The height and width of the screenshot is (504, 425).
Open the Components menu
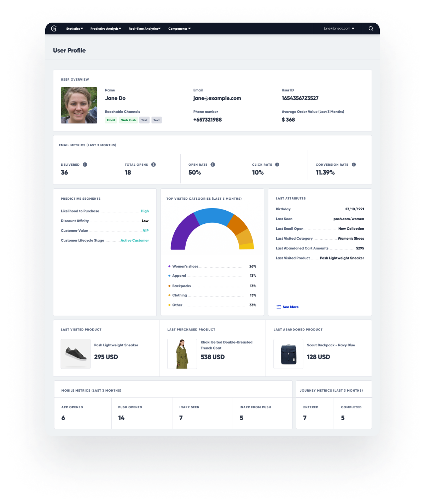179,29
